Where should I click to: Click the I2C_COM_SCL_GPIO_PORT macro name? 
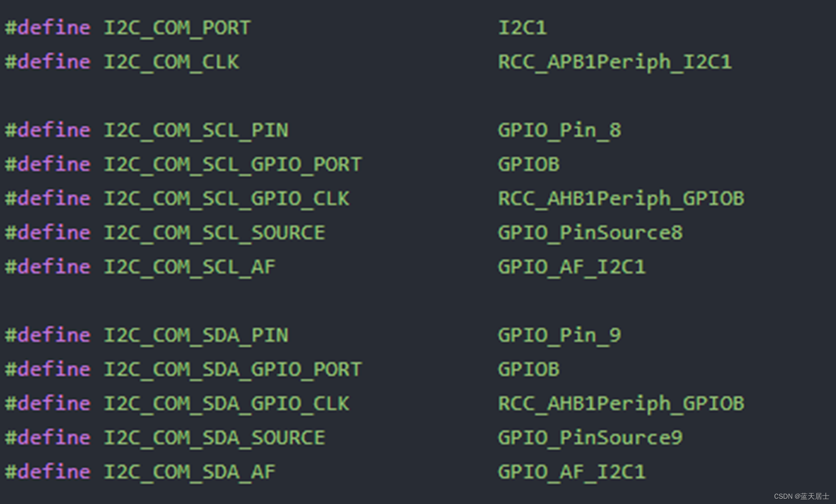point(233,165)
